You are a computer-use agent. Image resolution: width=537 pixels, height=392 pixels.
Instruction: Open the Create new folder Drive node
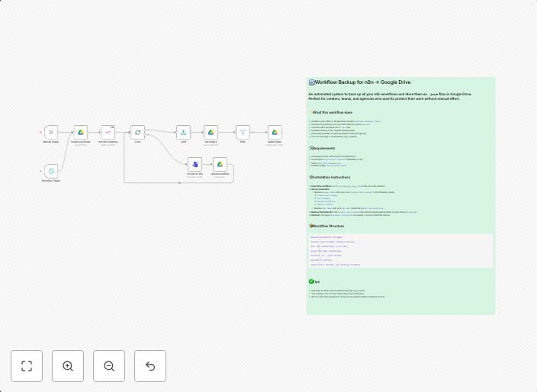click(81, 132)
